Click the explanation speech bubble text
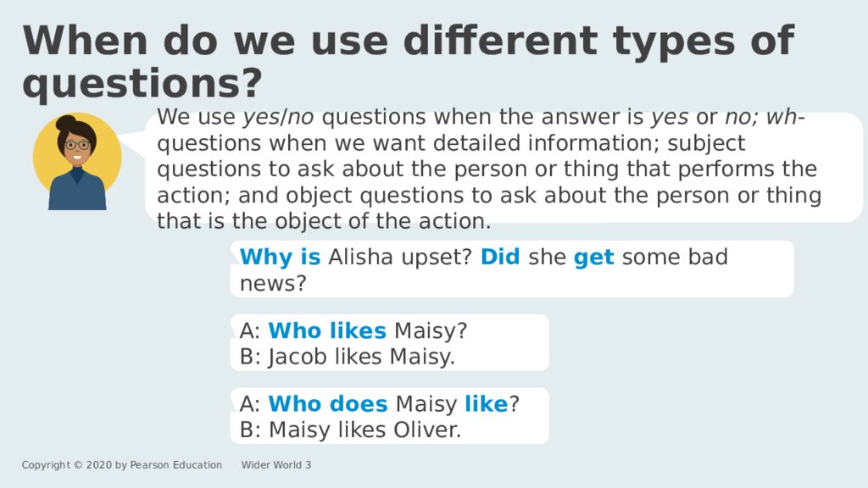 click(x=489, y=169)
